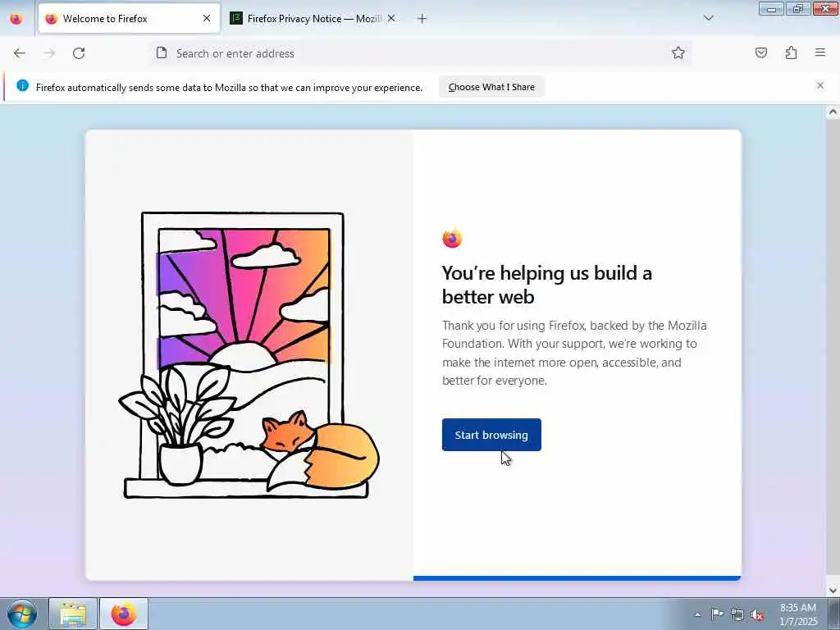Open Windows Explorer from the taskbar

[73, 614]
